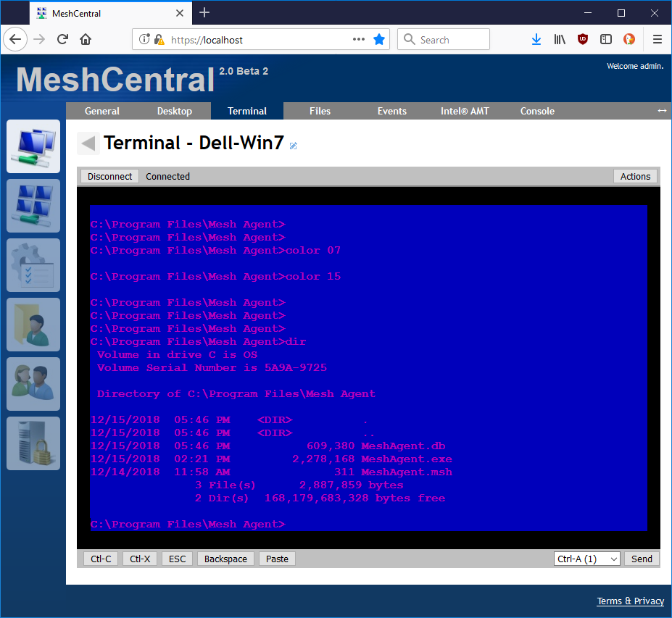This screenshot has height=618, width=672.
Task: Open page actions three-dots menu
Action: point(359,39)
